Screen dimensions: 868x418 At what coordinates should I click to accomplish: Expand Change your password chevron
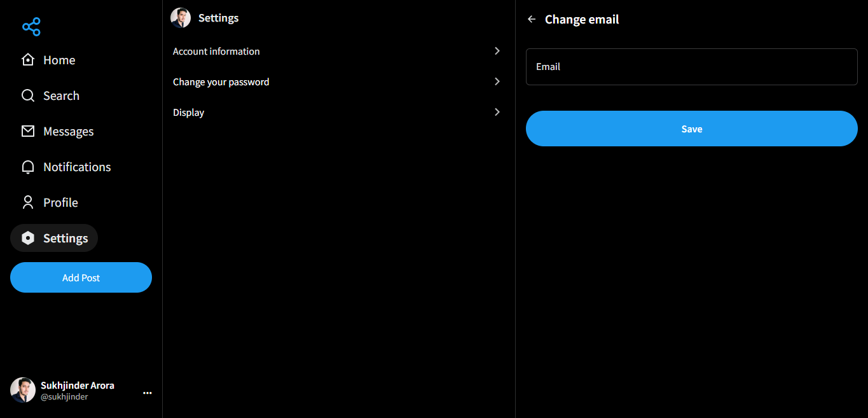pyautogui.click(x=497, y=81)
